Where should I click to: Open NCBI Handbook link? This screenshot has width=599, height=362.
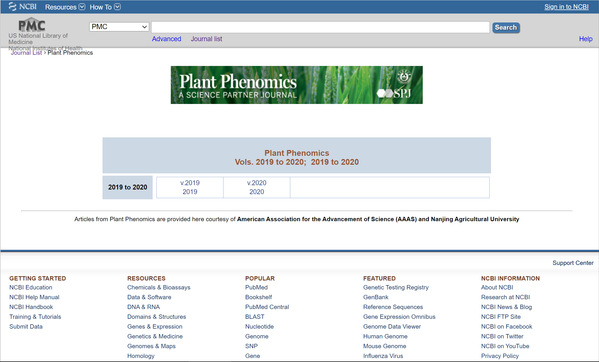pos(31,307)
